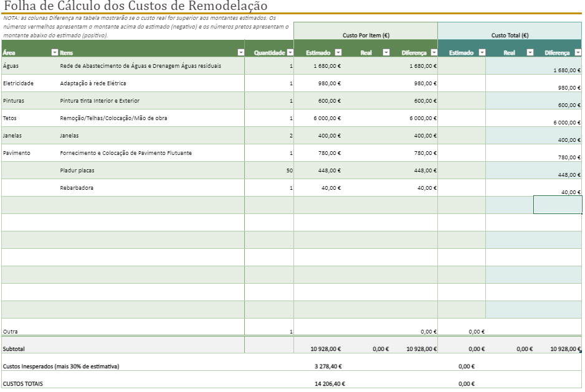Select Adaptação à rede Elétrica cell
The width and height of the screenshot is (585, 392).
coord(151,83)
